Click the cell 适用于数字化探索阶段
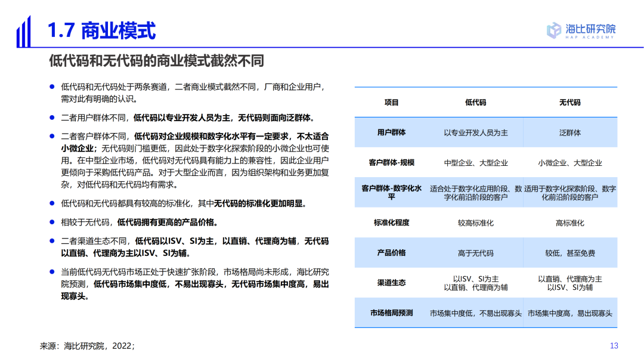The image size is (644, 362). click(x=569, y=193)
